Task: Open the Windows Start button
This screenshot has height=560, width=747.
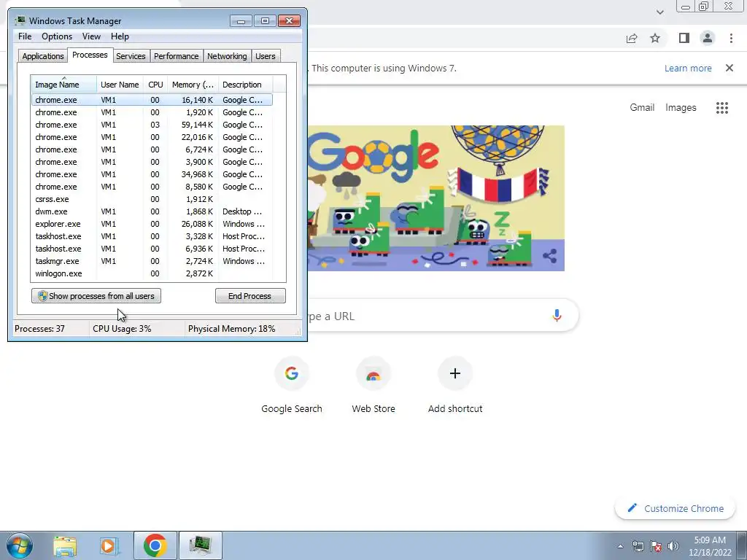Action: (x=20, y=545)
